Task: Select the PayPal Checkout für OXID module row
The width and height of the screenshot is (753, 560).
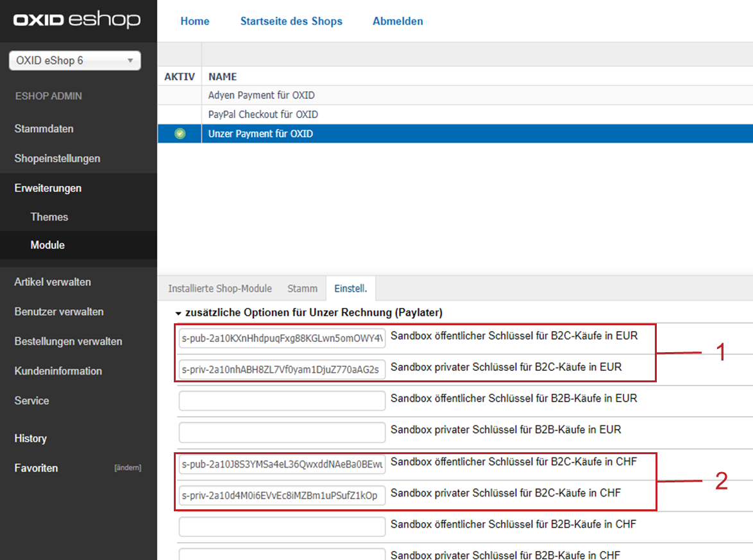Action: pyautogui.click(x=455, y=114)
